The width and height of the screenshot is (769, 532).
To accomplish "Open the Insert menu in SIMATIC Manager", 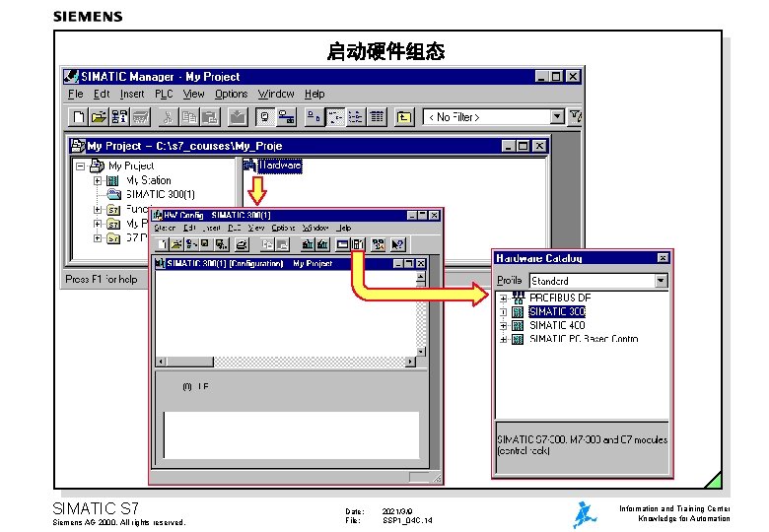I will (x=132, y=94).
